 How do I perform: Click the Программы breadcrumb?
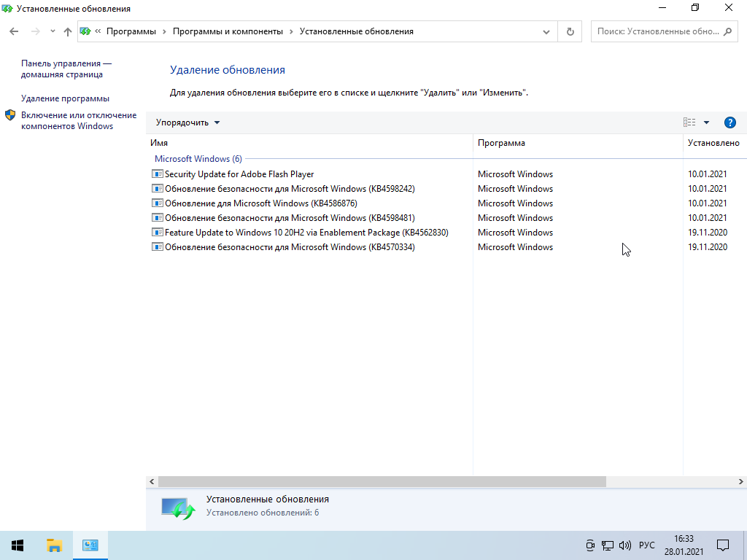pyautogui.click(x=131, y=31)
